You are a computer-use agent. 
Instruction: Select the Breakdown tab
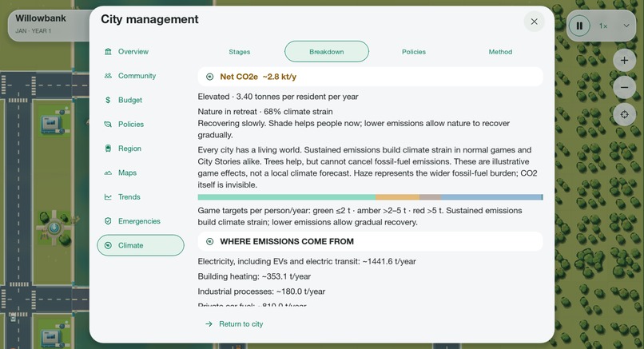tap(327, 52)
